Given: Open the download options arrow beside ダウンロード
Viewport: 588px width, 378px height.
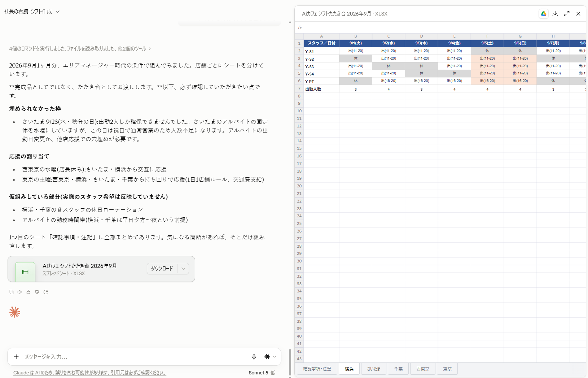Looking at the screenshot, I should [183, 269].
